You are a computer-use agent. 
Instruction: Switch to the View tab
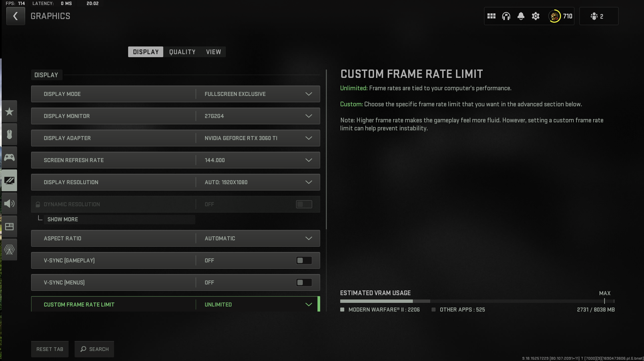pos(213,52)
